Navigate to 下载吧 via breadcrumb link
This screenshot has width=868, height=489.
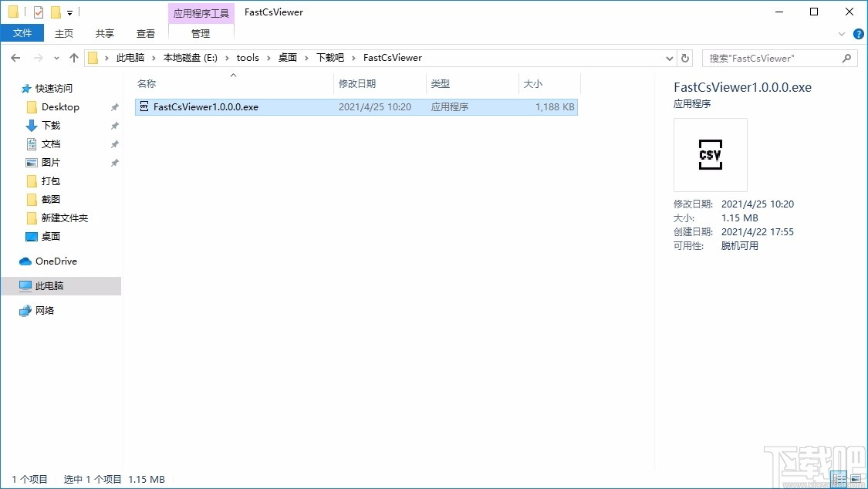[x=330, y=57]
